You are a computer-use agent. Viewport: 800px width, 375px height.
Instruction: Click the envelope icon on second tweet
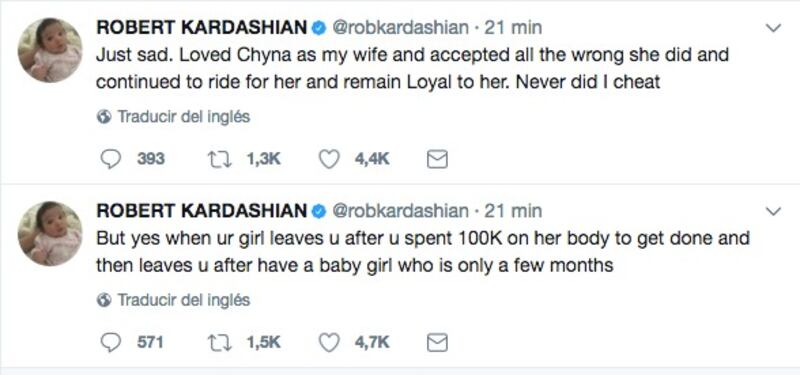tap(437, 343)
